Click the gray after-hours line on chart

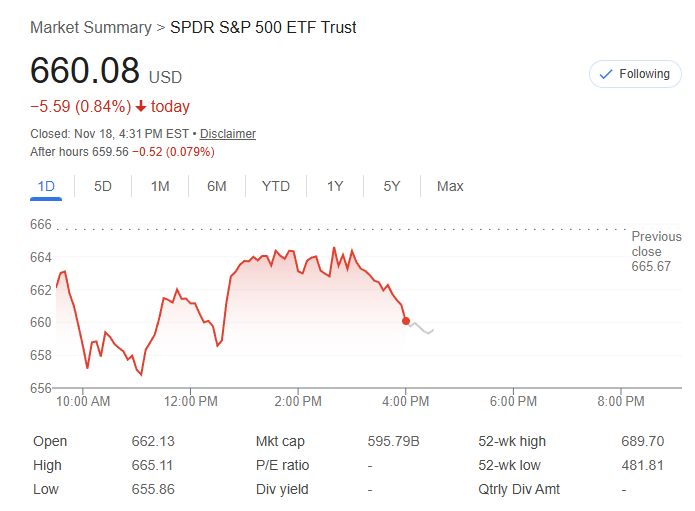(423, 328)
